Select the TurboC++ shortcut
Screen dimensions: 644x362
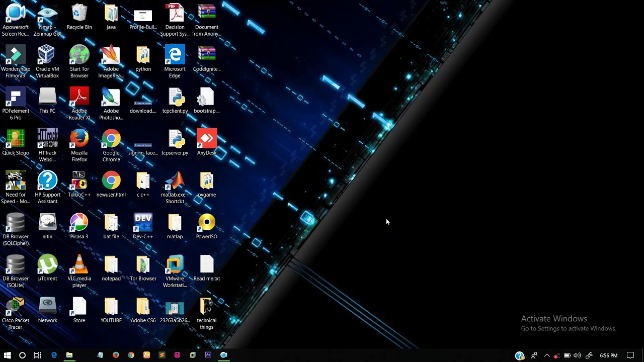tap(79, 185)
